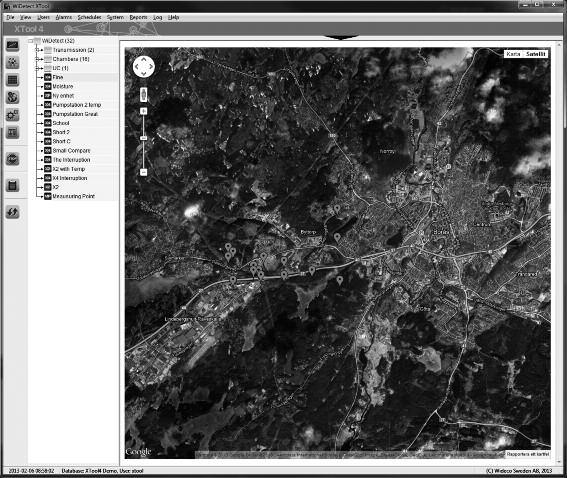567x478 pixels.
Task: Select the globe map view sidebar icon
Action: [x=13, y=97]
